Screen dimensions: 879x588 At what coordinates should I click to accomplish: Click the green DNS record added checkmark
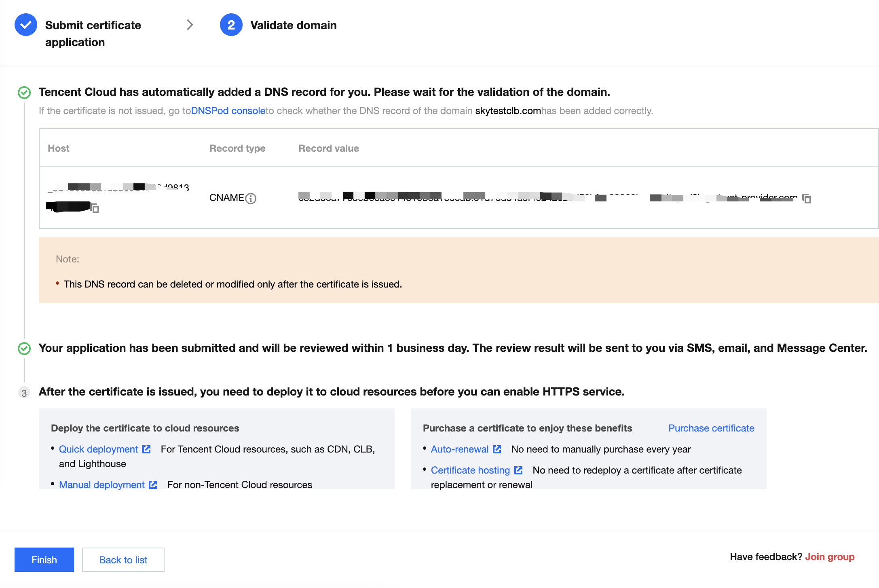[24, 93]
